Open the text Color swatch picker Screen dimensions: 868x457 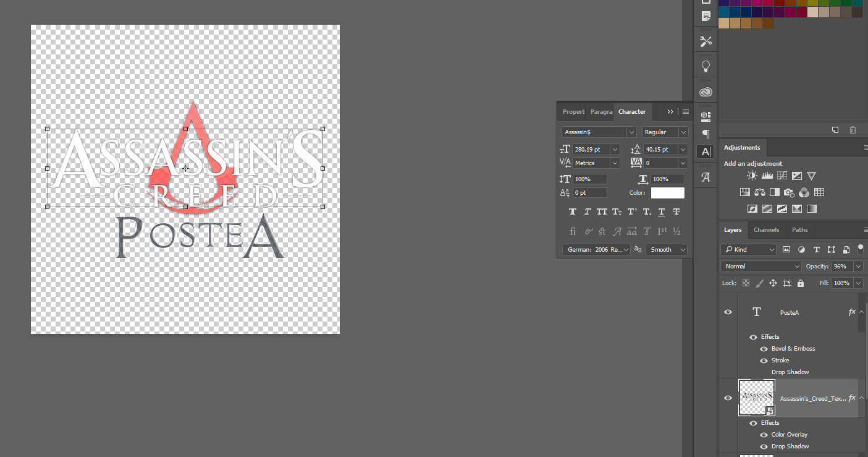pos(668,193)
